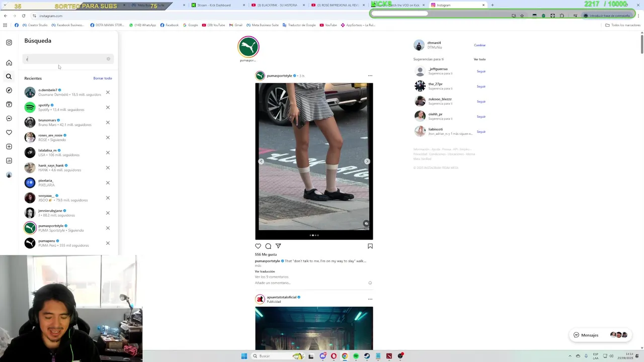Click the comment bubble icon
Image resolution: width=644 pixels, height=362 pixels.
[x=268, y=246]
